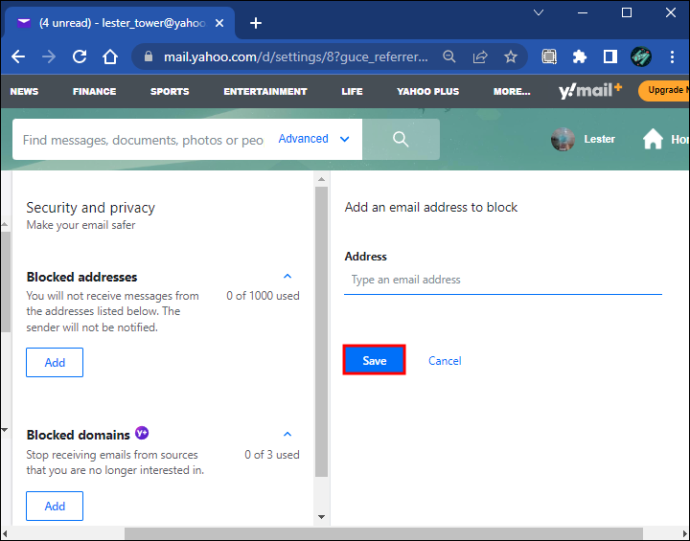Click the Address email input field
This screenshot has width=690, height=541.
point(503,280)
